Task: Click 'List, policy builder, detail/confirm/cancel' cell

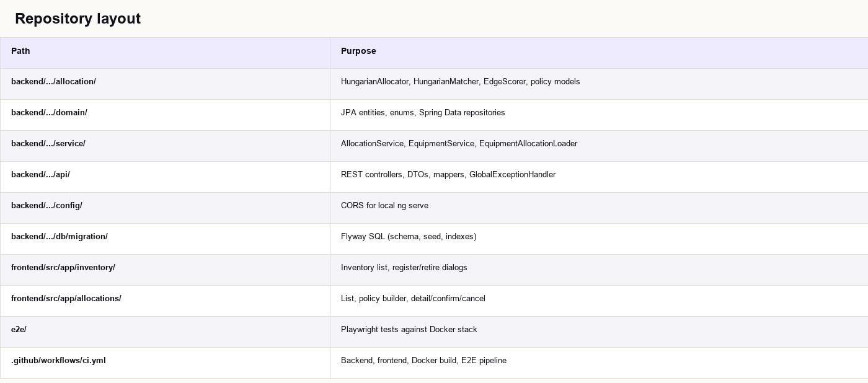Action: [599, 301]
